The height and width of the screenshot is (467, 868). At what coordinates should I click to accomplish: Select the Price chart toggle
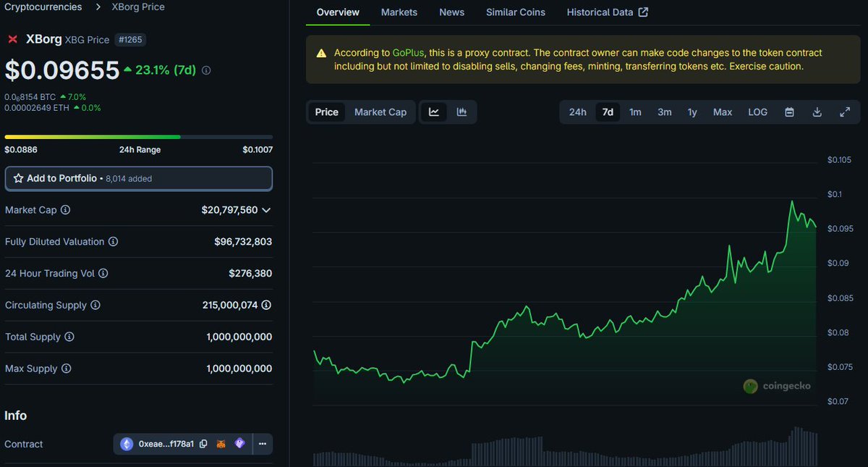[327, 112]
